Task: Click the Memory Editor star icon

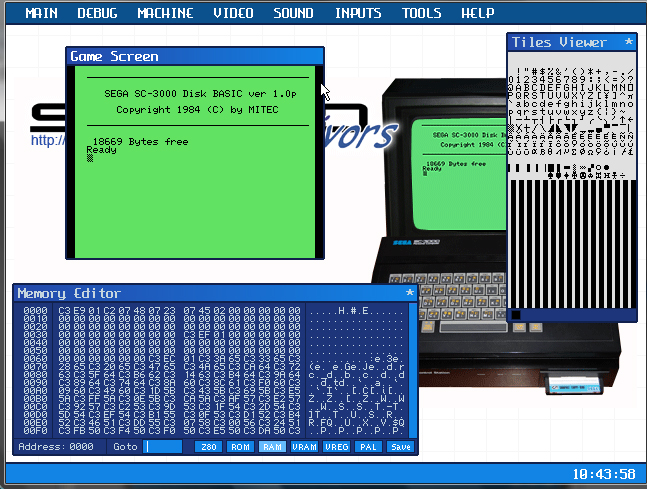Action: click(409, 293)
